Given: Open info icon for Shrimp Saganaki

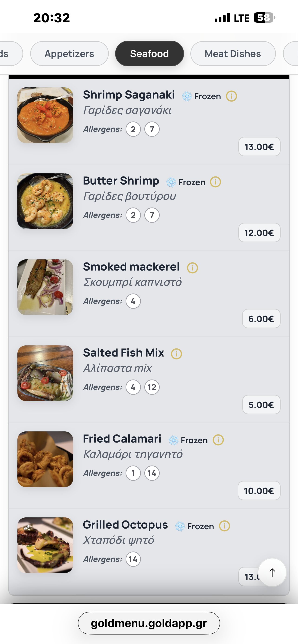Looking at the screenshot, I should point(231,96).
